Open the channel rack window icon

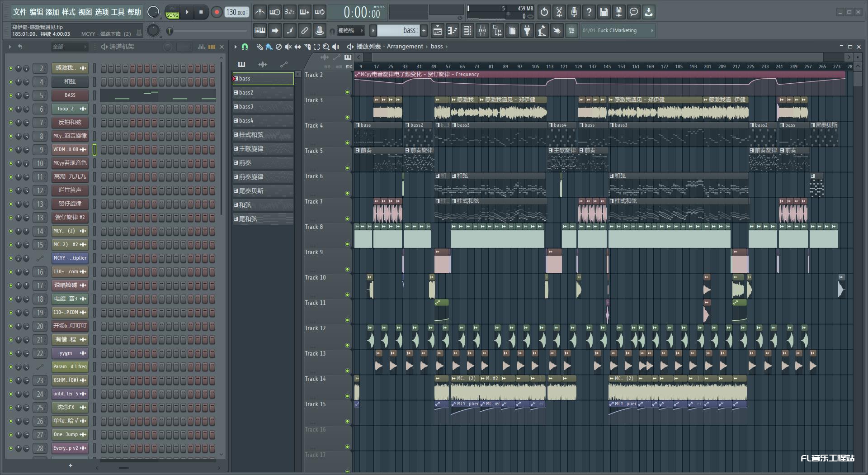click(467, 31)
